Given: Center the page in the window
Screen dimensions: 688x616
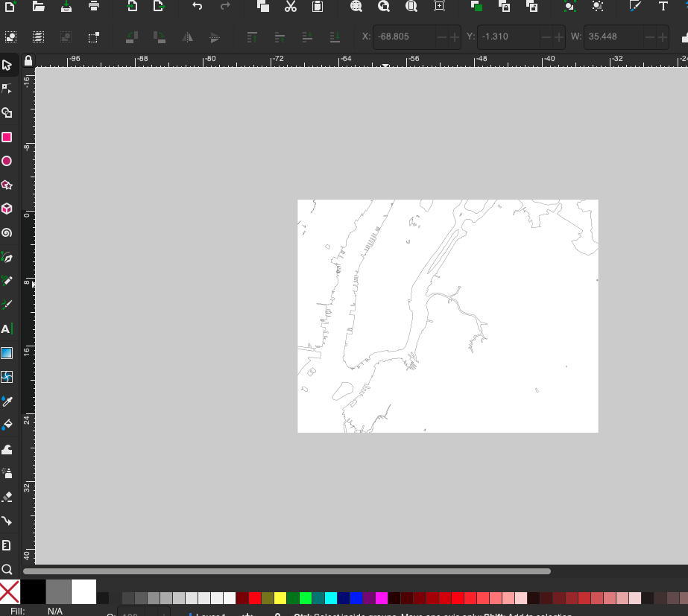Looking at the screenshot, I should click(x=439, y=6).
